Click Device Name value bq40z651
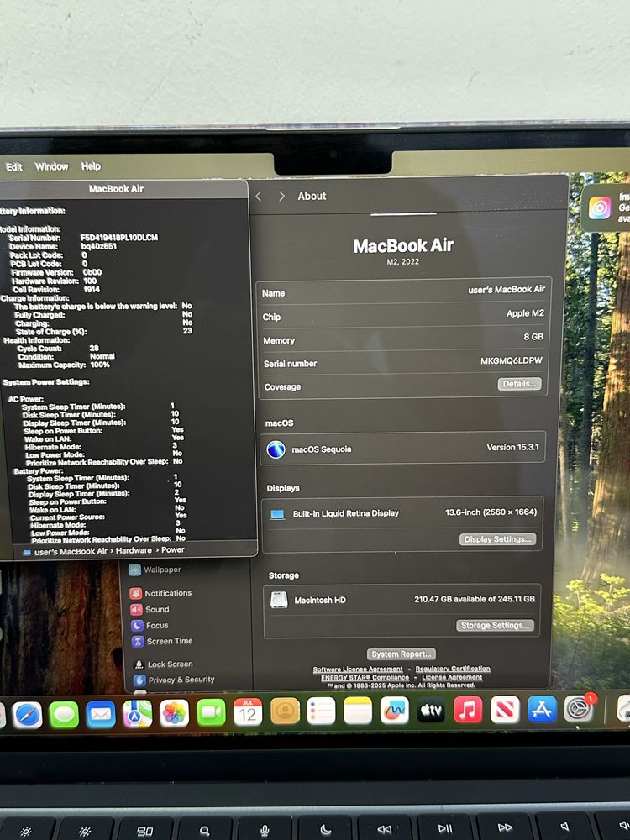The height and width of the screenshot is (840, 630). click(x=98, y=246)
